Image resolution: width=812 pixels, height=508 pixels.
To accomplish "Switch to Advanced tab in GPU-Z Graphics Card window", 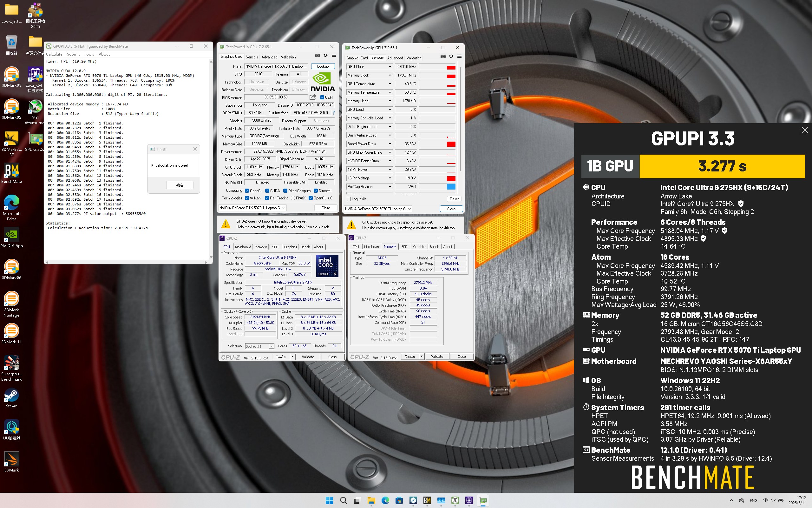I will [x=269, y=57].
